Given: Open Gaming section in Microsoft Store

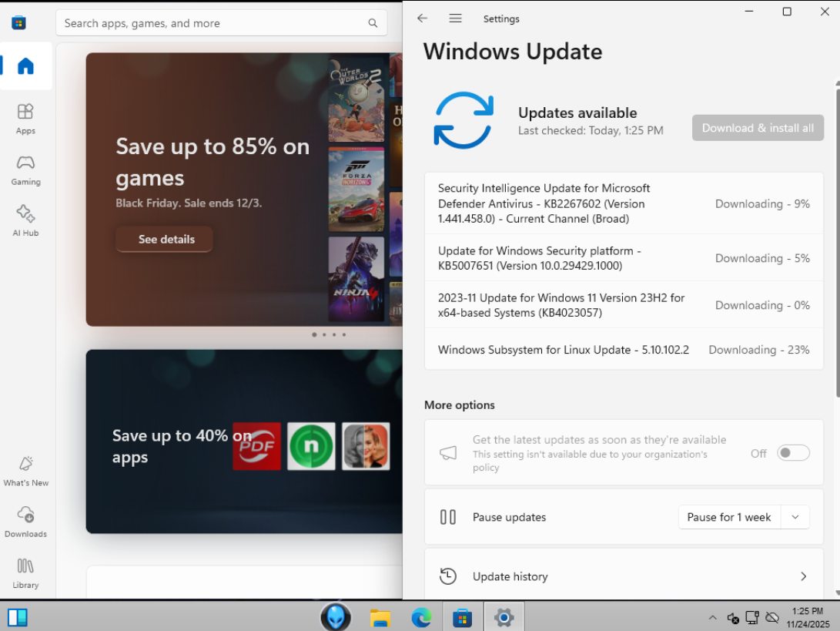Looking at the screenshot, I should click(25, 170).
